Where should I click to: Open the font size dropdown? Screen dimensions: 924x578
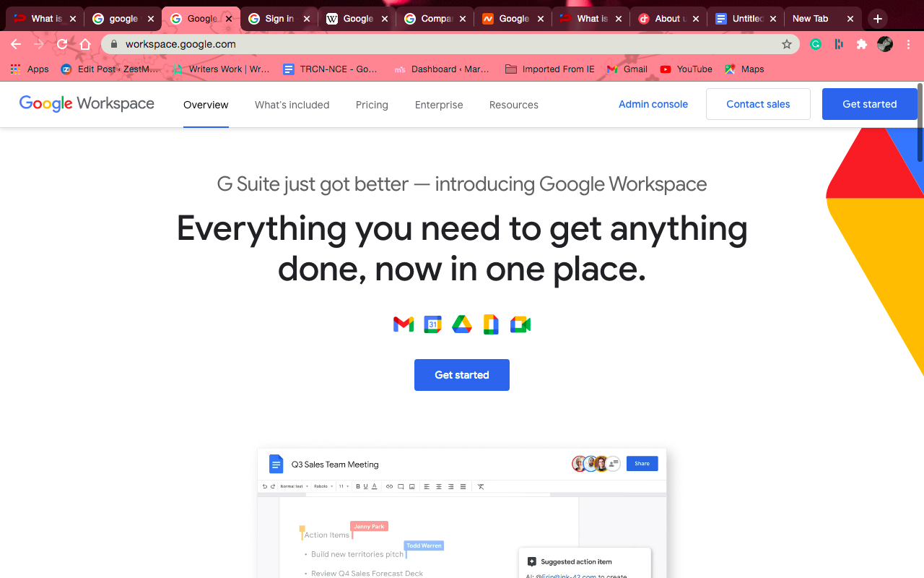coord(344,486)
